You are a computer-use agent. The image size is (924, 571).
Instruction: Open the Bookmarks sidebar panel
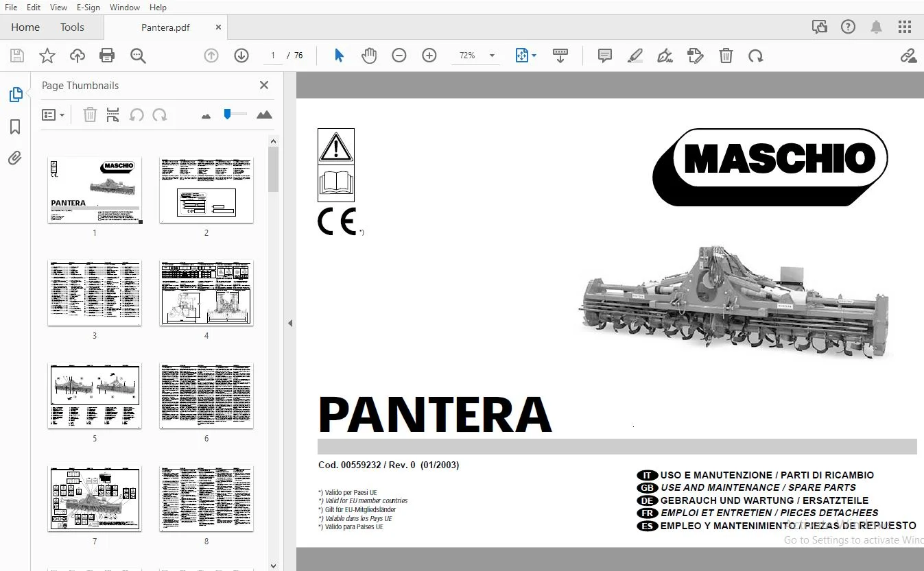(15, 127)
